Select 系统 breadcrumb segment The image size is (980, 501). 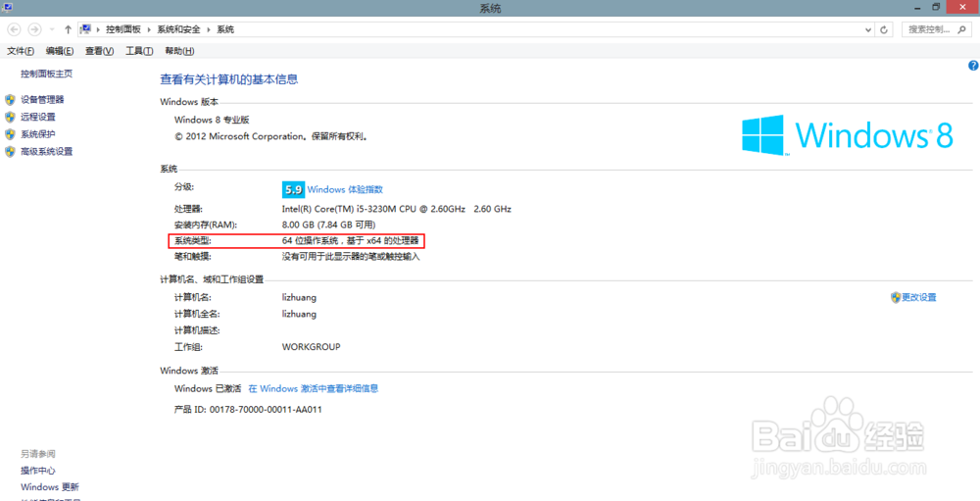point(225,29)
